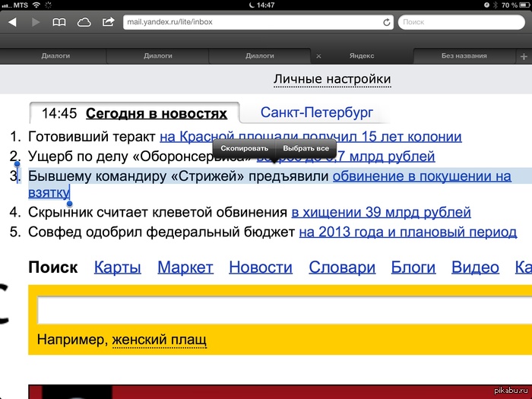This screenshot has width=532, height=399.
Task: Tap the Safari forward arrow
Action: [x=35, y=22]
